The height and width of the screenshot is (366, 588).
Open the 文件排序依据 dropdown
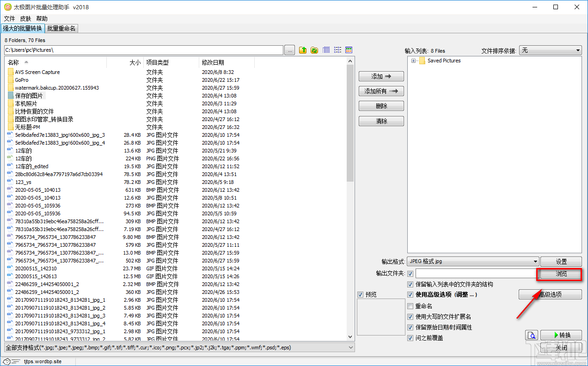coord(551,50)
